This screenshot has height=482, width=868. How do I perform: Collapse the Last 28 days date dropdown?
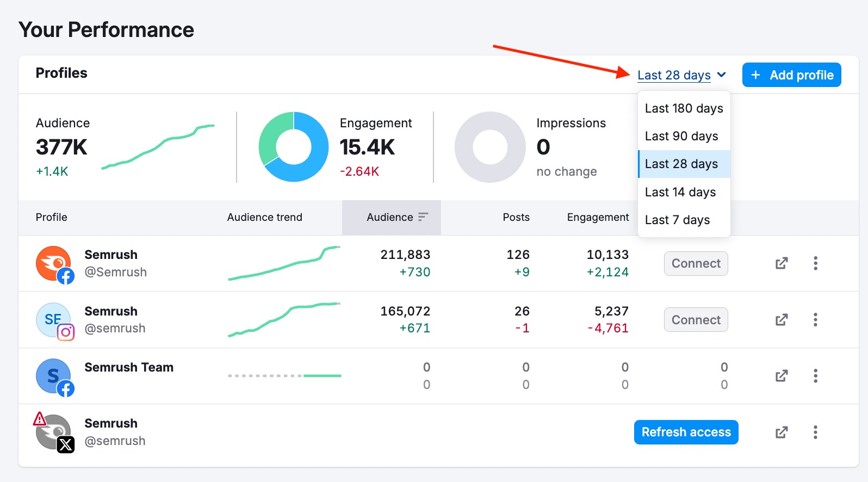coord(681,75)
